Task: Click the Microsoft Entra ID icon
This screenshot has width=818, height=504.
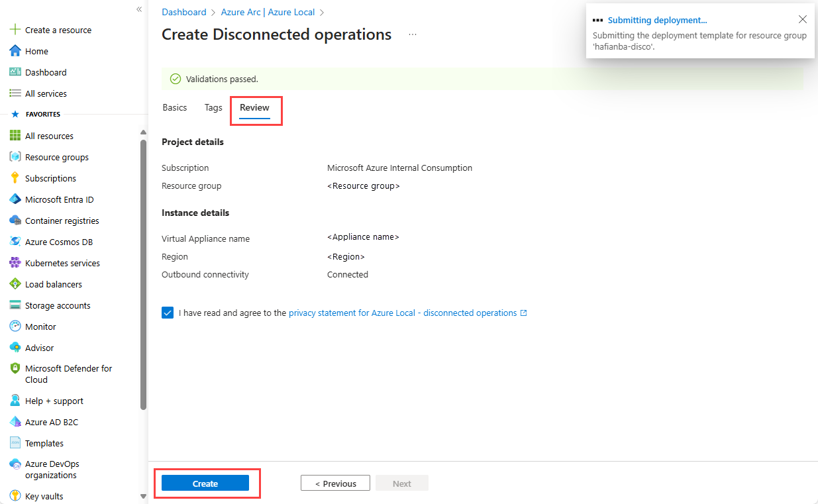Action: (x=15, y=199)
